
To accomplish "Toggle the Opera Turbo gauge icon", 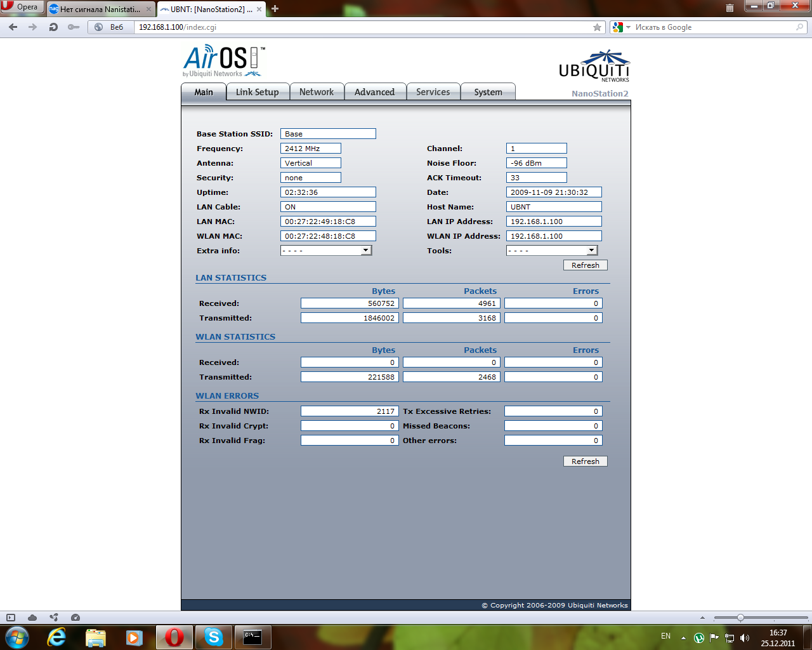I will [75, 618].
